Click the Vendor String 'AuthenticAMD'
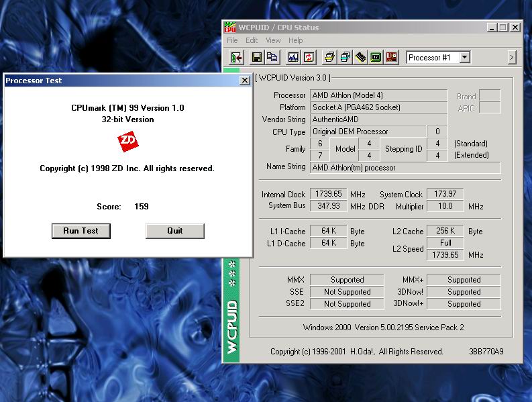The image size is (532, 402). 378,119
